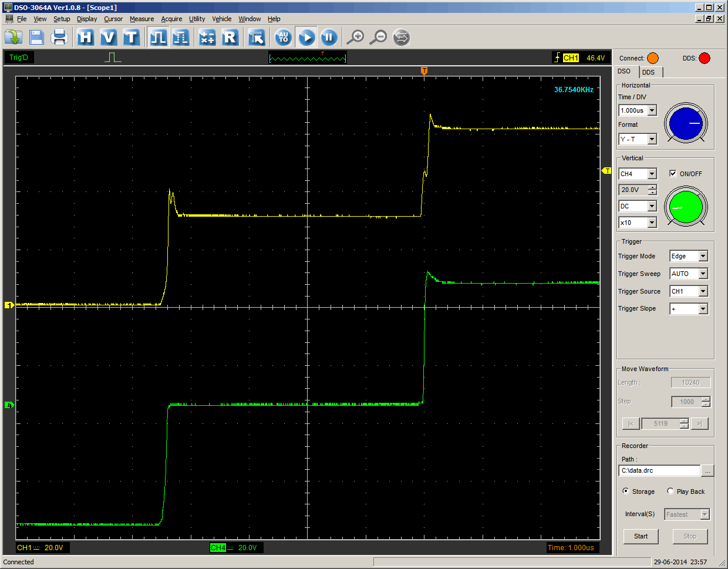This screenshot has height=569, width=728.
Task: Open the Utility menu
Action: [197, 19]
